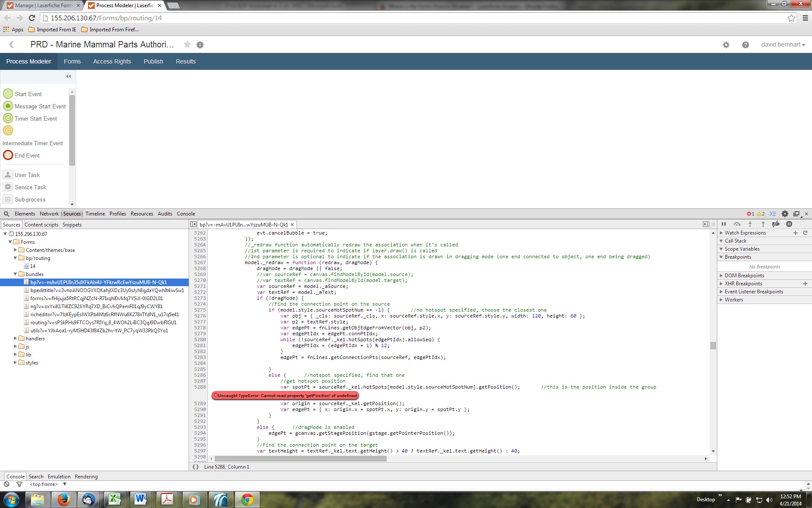Open the Access Rights tab
The width and height of the screenshot is (812, 508).
click(x=112, y=61)
